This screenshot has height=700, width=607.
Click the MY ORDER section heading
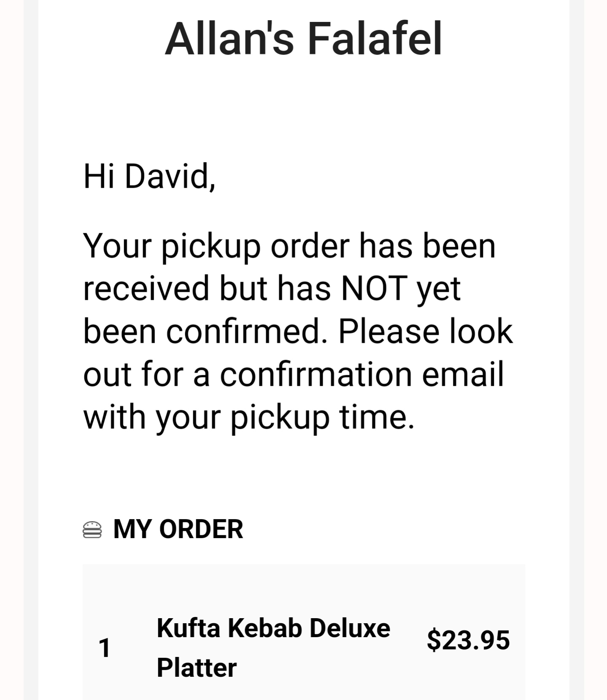click(178, 529)
